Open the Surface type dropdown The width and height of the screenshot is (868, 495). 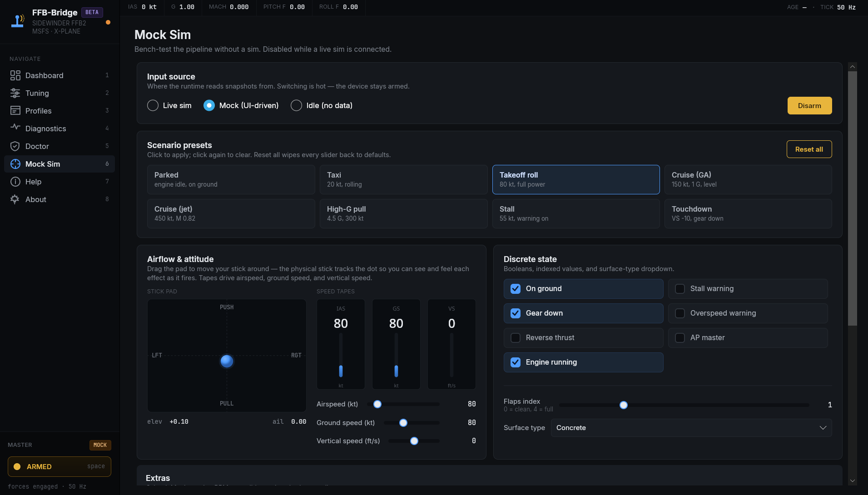click(x=691, y=428)
